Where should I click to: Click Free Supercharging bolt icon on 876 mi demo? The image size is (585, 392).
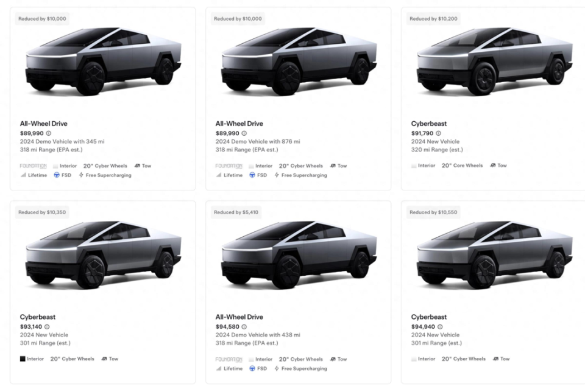277,175
